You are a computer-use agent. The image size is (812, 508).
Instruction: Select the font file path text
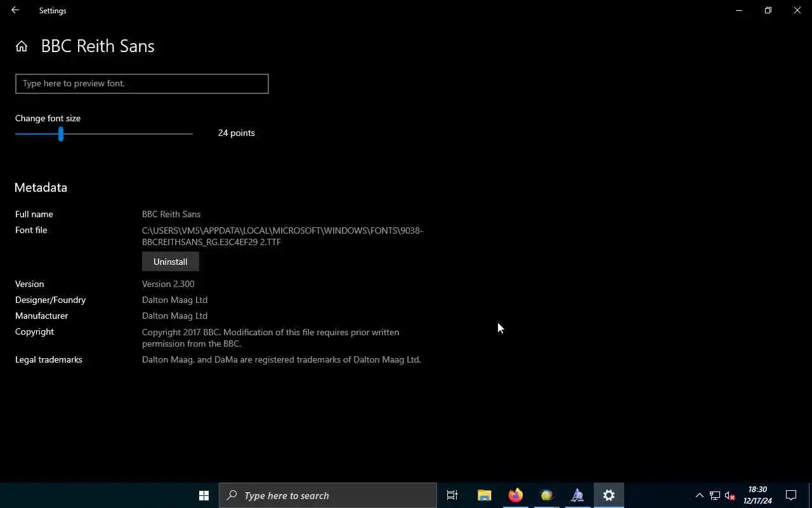tap(282, 236)
